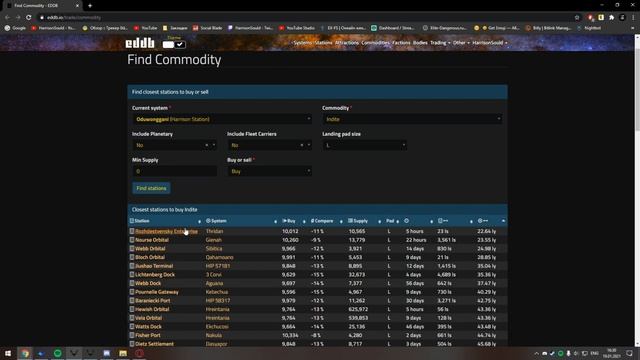640x360 pixels.
Task: Go back with browser back arrow
Action: (7, 18)
